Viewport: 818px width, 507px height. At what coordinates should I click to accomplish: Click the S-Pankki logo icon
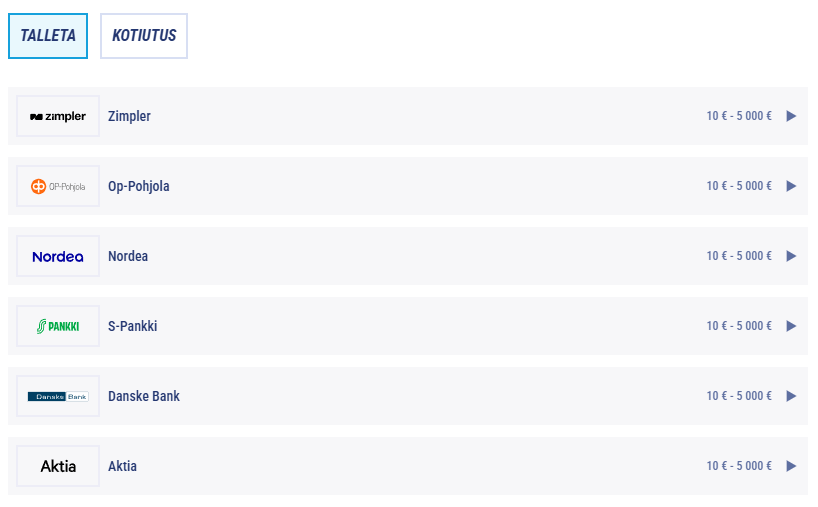(x=58, y=326)
